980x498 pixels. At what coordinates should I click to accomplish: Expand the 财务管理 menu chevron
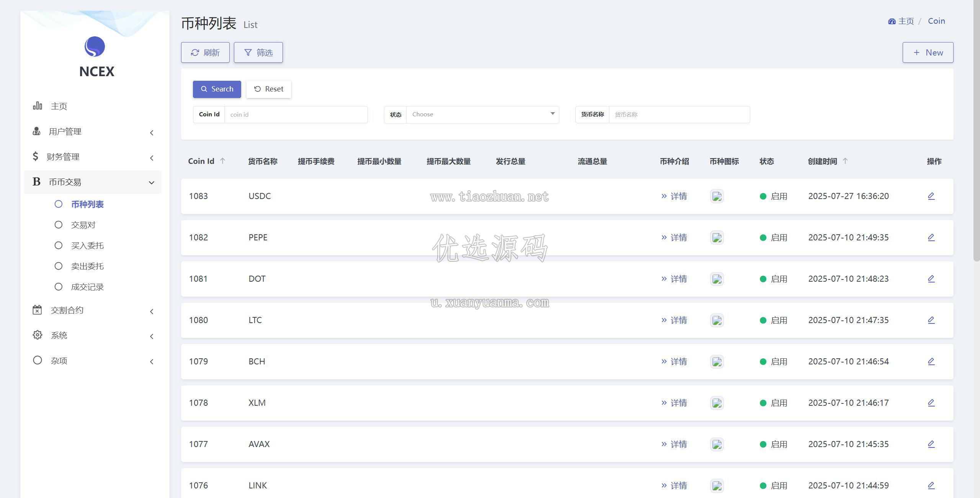click(x=152, y=158)
